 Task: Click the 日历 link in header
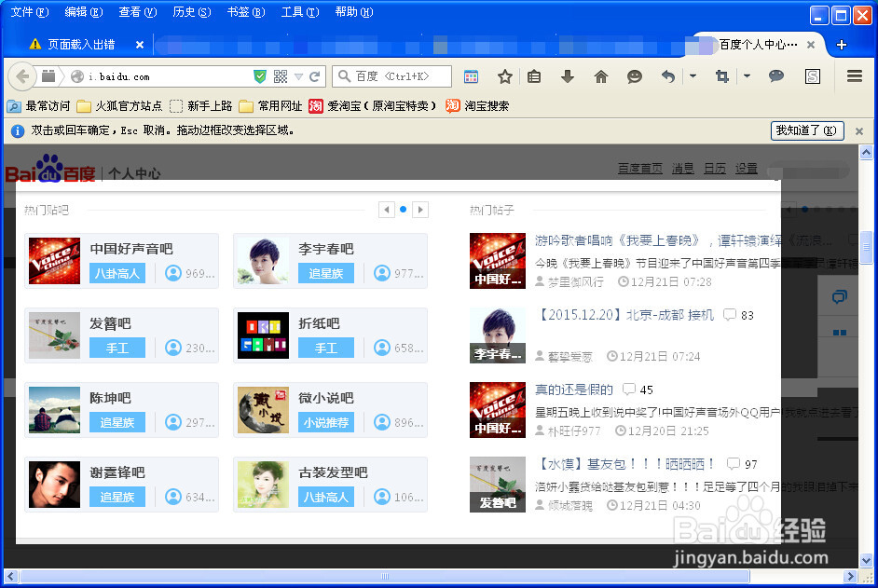tap(715, 169)
